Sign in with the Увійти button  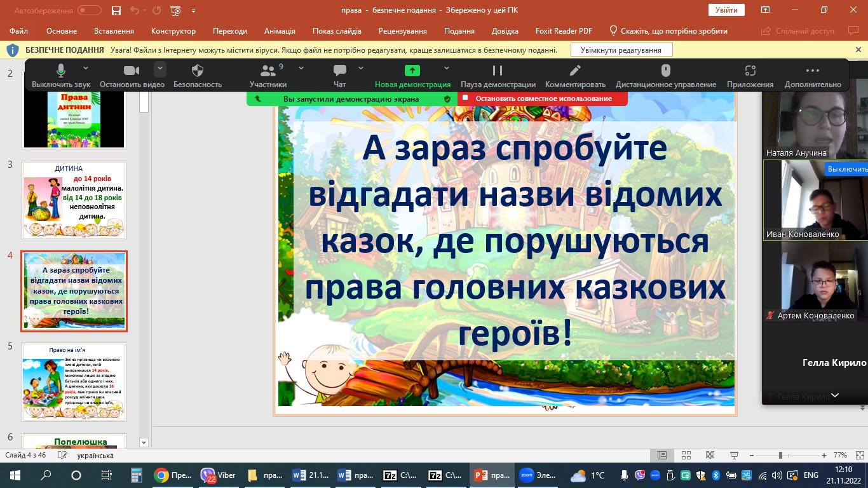click(x=726, y=10)
